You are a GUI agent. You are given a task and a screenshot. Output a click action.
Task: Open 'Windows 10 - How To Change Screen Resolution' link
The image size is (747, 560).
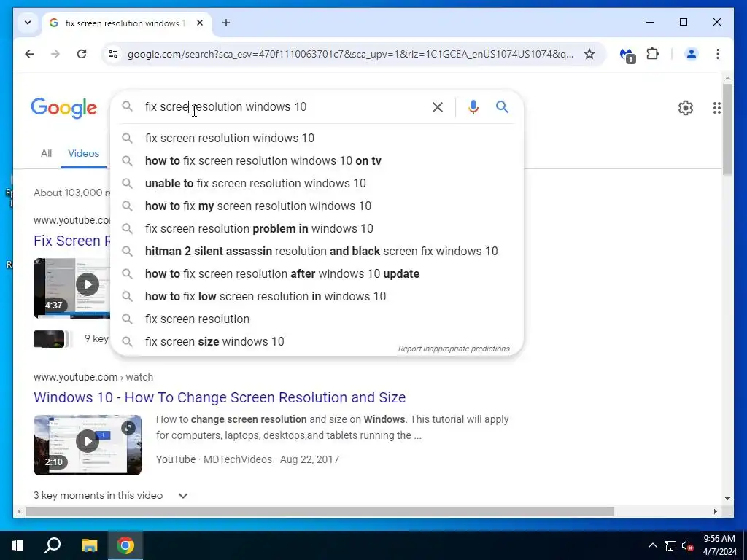click(220, 397)
